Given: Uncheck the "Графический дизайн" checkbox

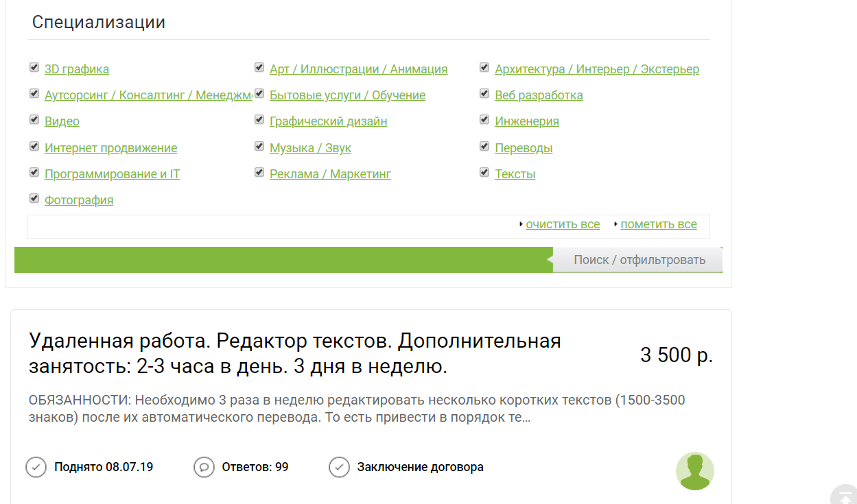Looking at the screenshot, I should coord(259,119).
